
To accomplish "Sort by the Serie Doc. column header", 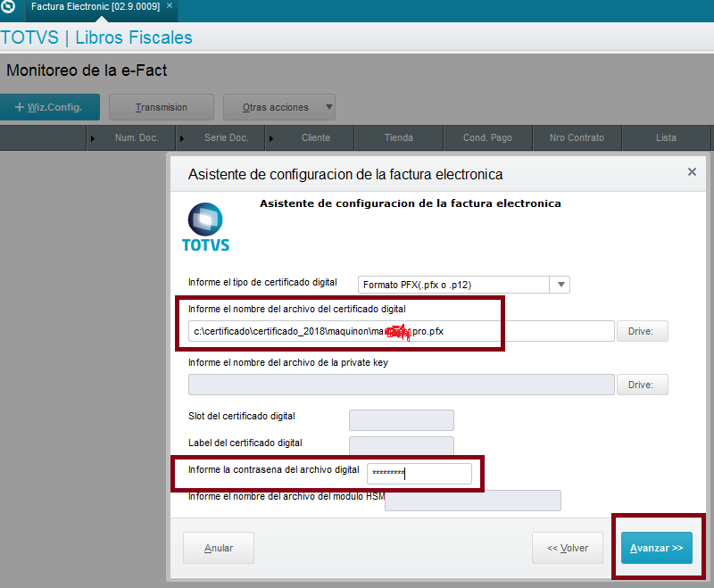I will click(x=227, y=137).
